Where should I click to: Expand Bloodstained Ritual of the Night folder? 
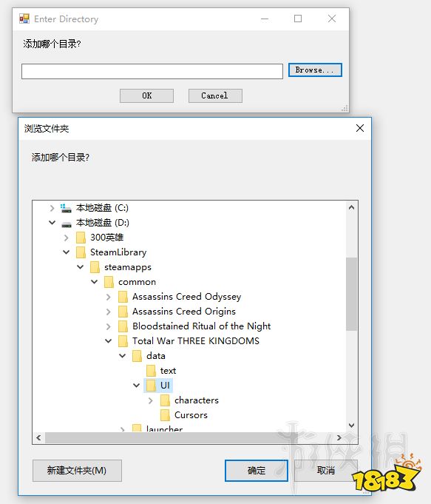pos(109,326)
